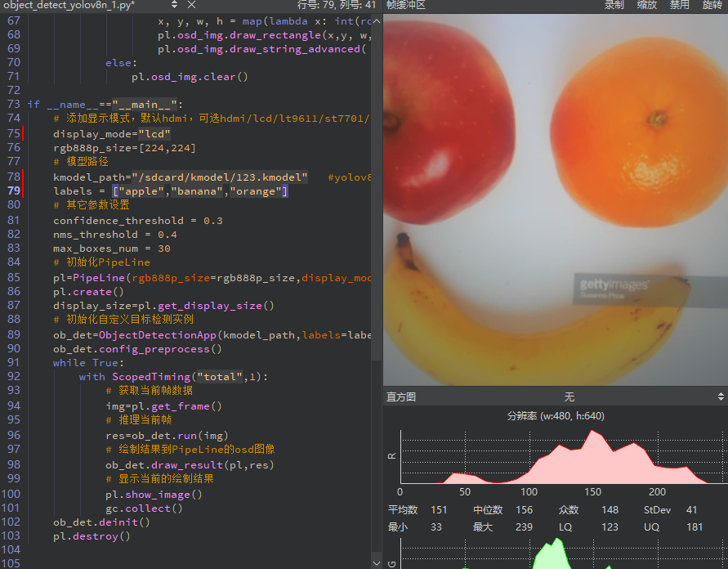
Task: Click the display_mode "lcd" value
Action: point(154,133)
